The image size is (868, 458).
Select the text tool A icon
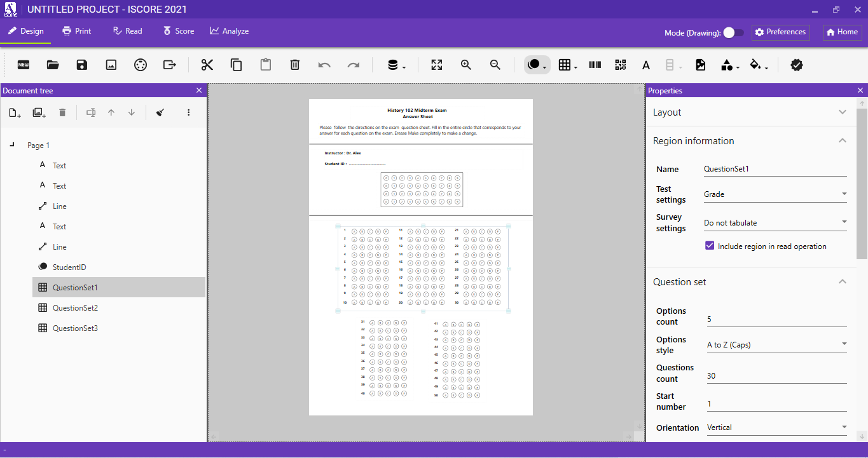[x=646, y=65]
